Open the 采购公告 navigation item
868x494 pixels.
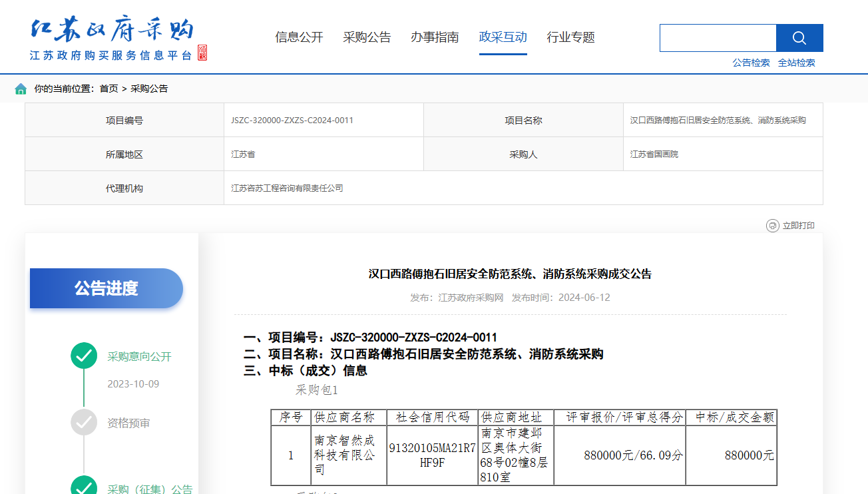[x=367, y=37]
